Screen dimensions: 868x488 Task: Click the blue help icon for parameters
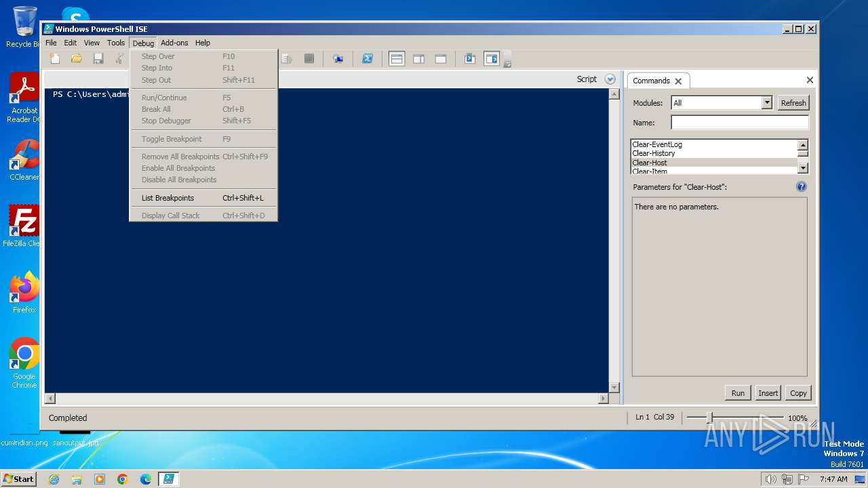point(801,186)
